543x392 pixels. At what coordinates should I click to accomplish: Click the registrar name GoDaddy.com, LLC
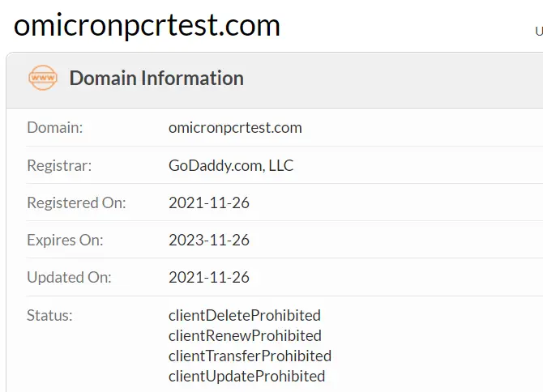[x=231, y=165]
